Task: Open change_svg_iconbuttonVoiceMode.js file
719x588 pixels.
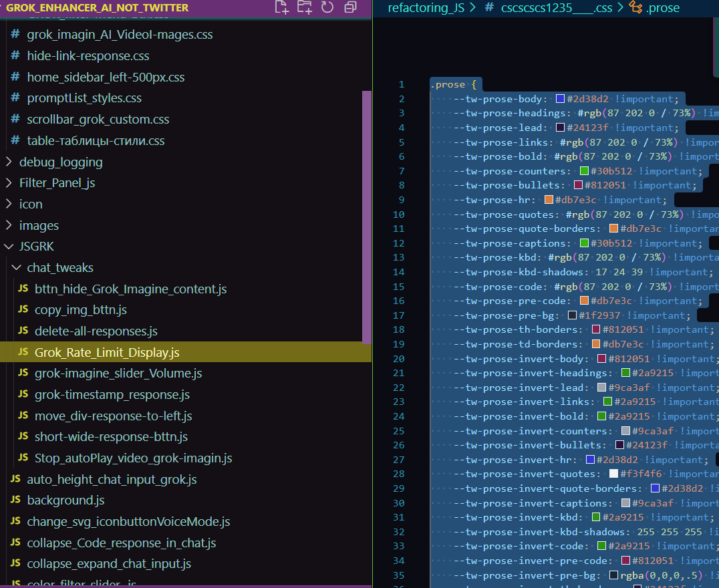Action: point(128,521)
